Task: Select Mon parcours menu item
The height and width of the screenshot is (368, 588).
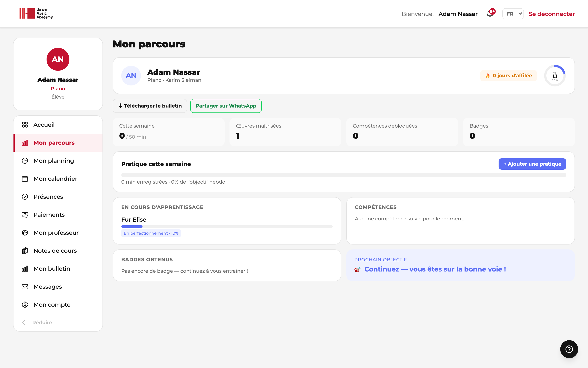Action: tap(58, 143)
